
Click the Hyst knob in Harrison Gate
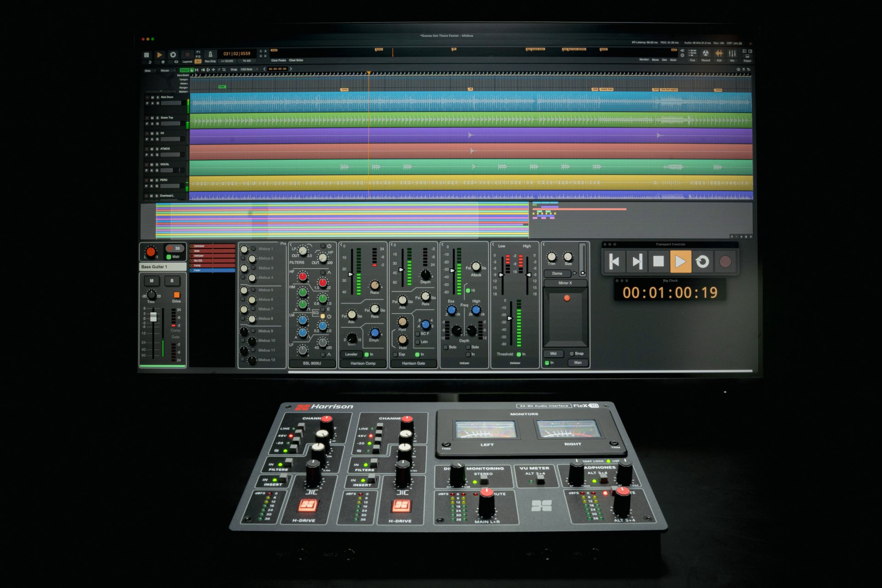click(402, 322)
